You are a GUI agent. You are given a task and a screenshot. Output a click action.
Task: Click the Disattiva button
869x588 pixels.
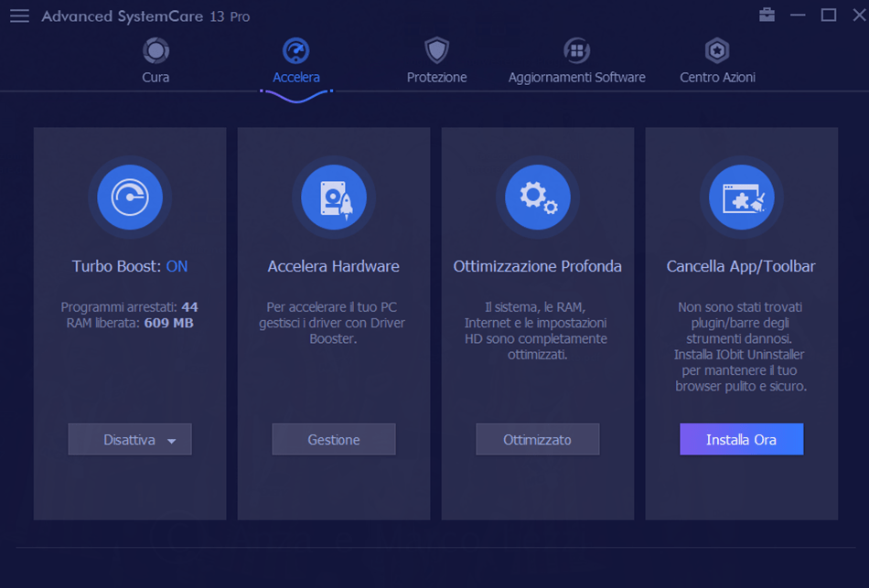[130, 440]
